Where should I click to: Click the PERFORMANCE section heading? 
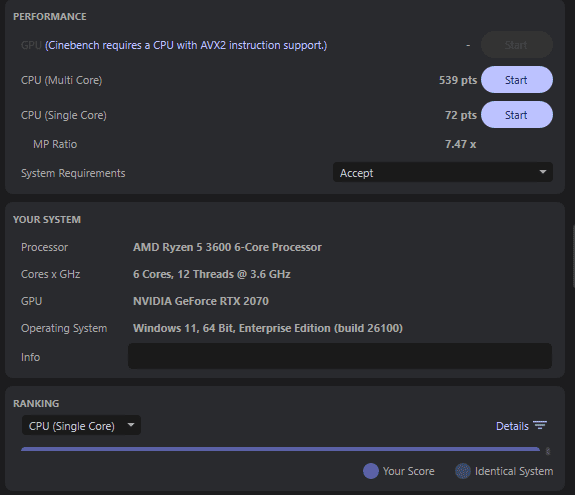50,16
